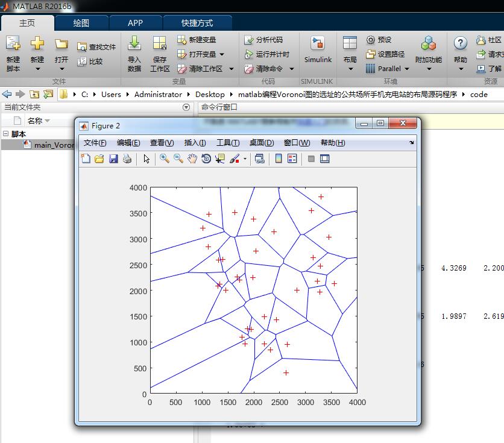Toggle the Brush data tool
Viewport: 504px width, 443px height.
(235, 159)
